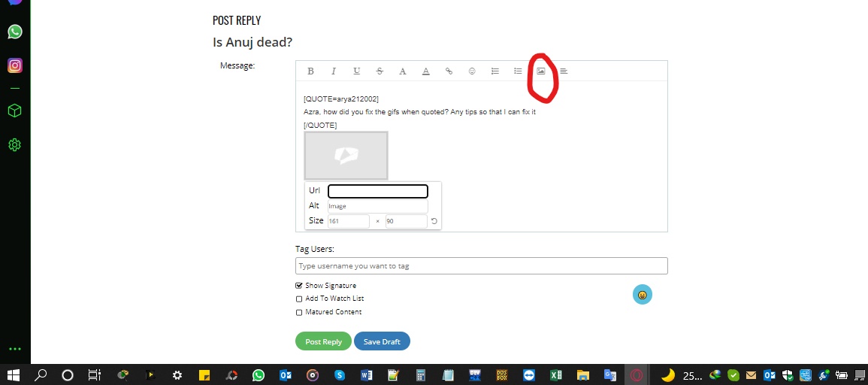Apply strikethrough formatting

(x=380, y=71)
